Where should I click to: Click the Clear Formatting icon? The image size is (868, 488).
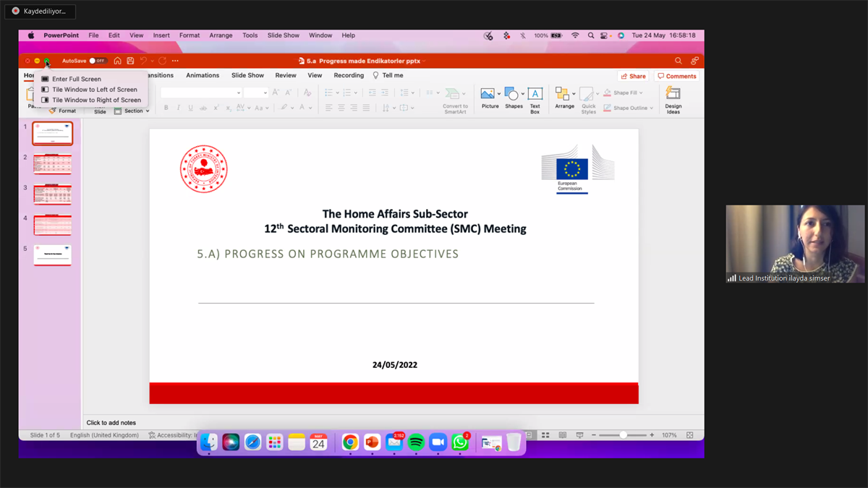coord(307,93)
